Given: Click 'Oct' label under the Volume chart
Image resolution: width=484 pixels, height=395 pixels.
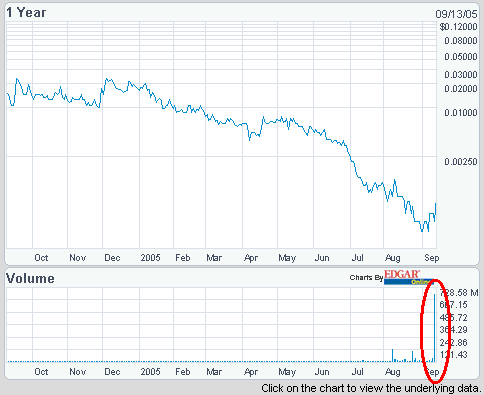Looking at the screenshot, I should coord(41,372).
